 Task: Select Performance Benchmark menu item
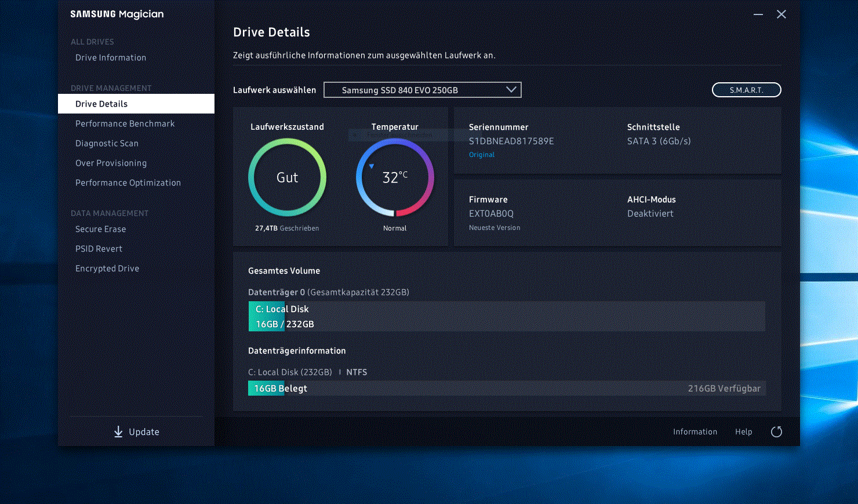coord(125,123)
